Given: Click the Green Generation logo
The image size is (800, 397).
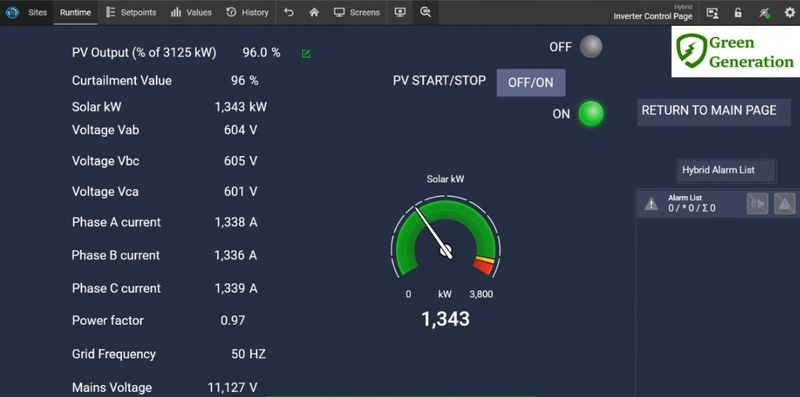Looking at the screenshot, I should (x=735, y=52).
